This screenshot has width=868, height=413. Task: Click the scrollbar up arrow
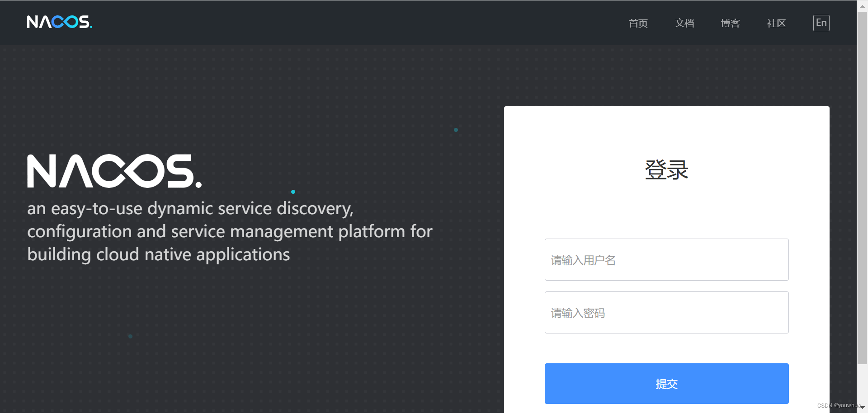[x=862, y=6]
